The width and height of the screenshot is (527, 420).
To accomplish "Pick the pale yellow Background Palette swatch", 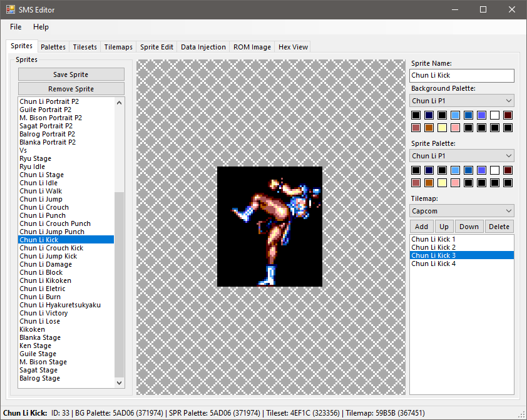I will [442, 128].
